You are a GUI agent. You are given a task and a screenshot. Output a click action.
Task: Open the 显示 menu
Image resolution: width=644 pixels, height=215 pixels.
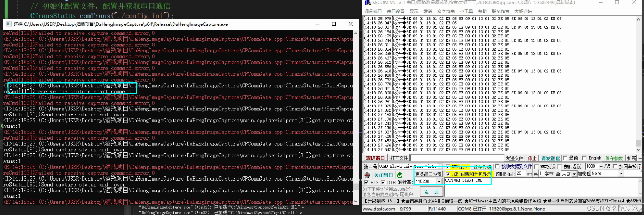tap(414, 12)
